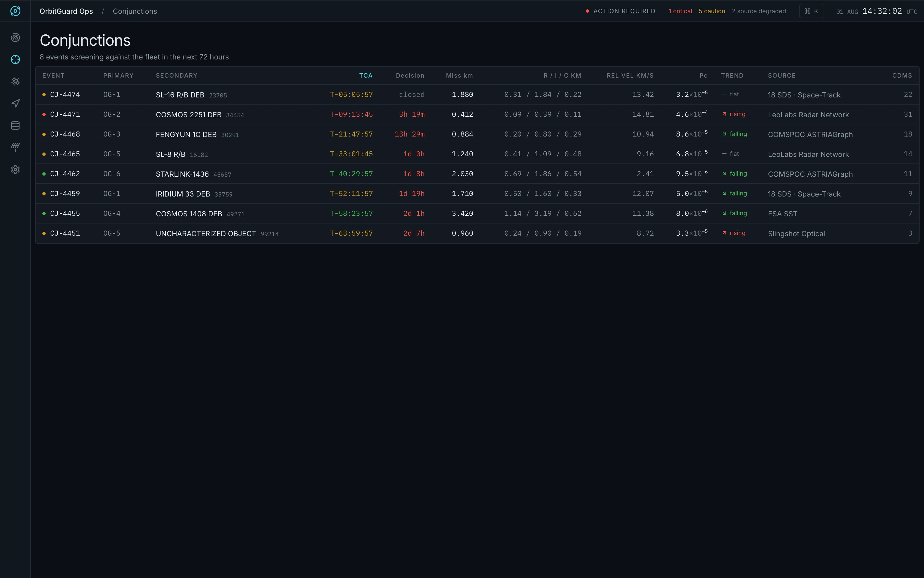Click the red ACTION REQUIRED status dot
This screenshot has height=578, width=924.
tap(587, 11)
